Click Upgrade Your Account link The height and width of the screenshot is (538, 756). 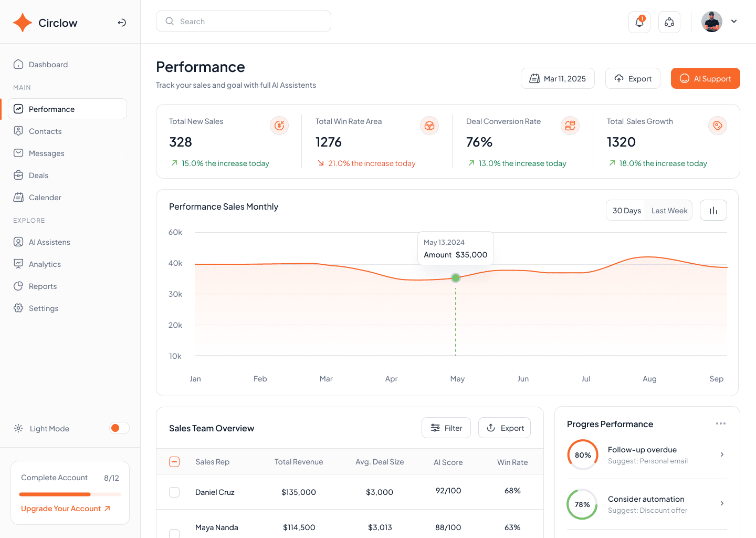[66, 509]
